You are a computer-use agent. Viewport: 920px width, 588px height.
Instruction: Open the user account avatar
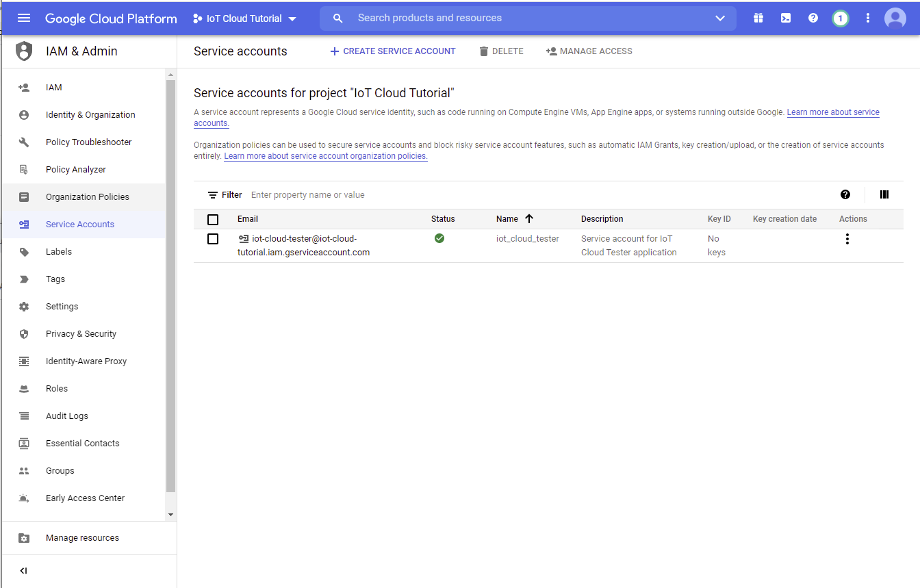895,18
